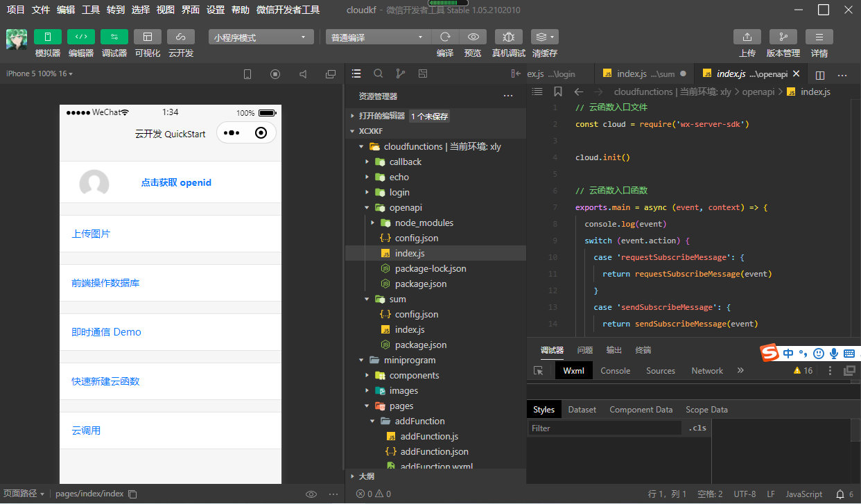This screenshot has height=504, width=861.
Task: Open the mini program mode dropdown
Action: tap(261, 37)
